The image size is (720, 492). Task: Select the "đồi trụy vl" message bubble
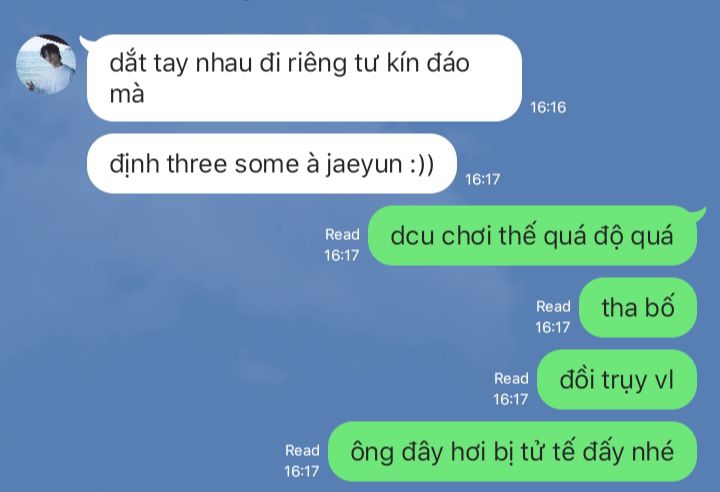point(617,379)
